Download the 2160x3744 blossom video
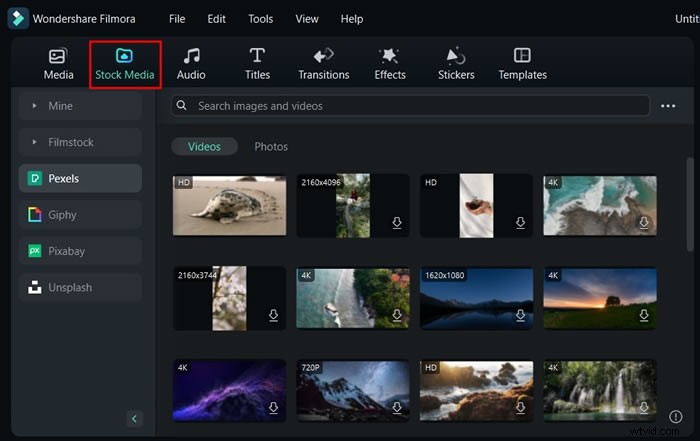Screen dimensions: 700x441 click(273, 316)
